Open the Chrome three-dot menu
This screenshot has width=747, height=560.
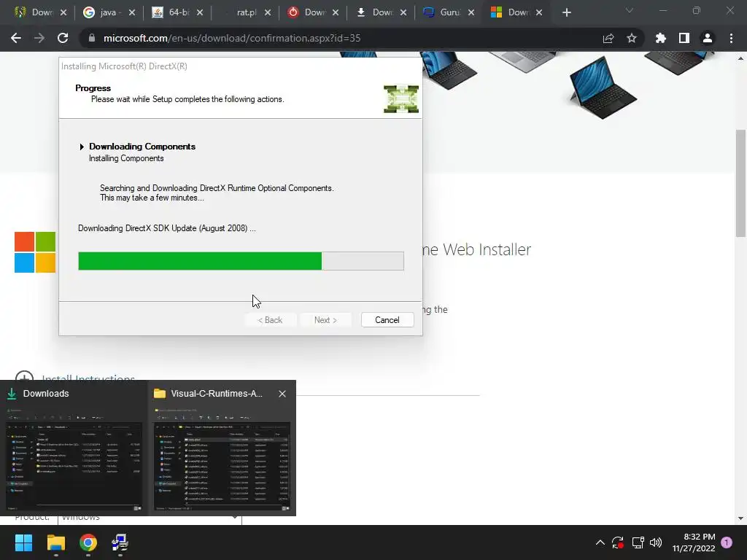click(731, 38)
